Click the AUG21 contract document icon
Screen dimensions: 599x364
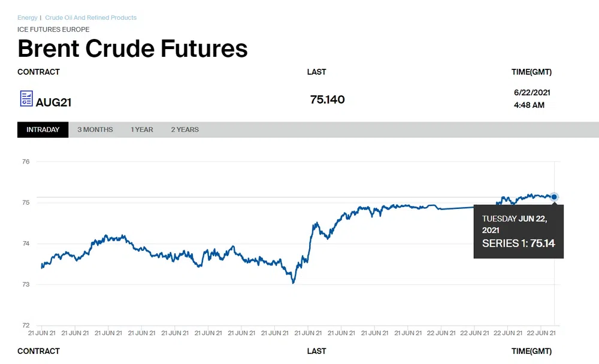pyautogui.click(x=26, y=99)
